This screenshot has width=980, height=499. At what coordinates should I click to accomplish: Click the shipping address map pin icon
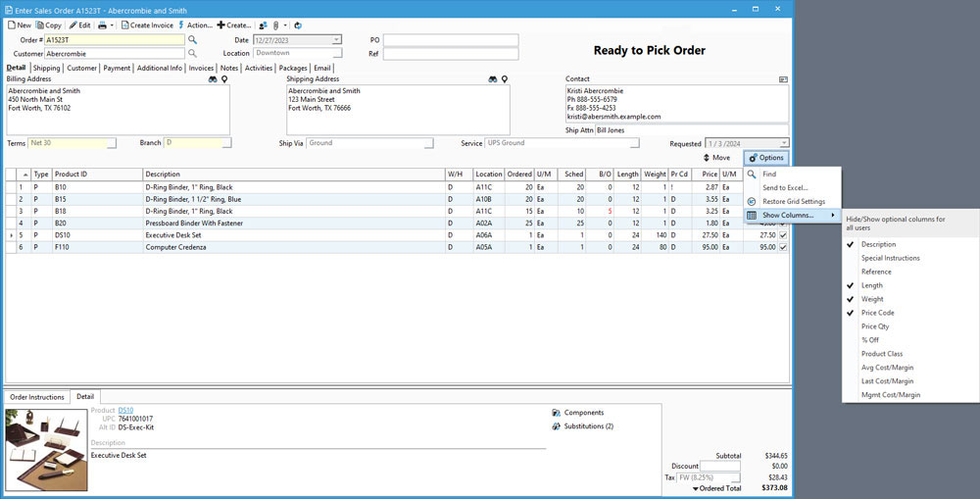pyautogui.click(x=505, y=79)
